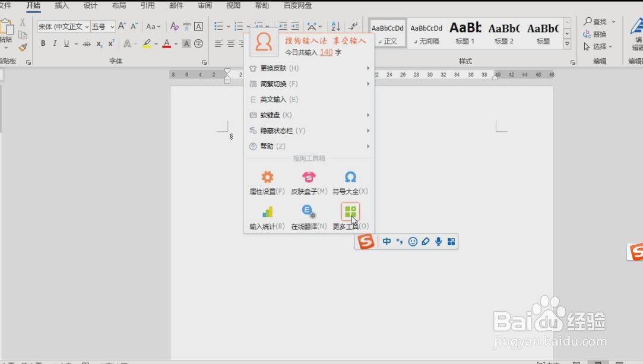The width and height of the screenshot is (643, 364).
Task: Select 无间隔 style in styles gallery
Action: point(426,34)
